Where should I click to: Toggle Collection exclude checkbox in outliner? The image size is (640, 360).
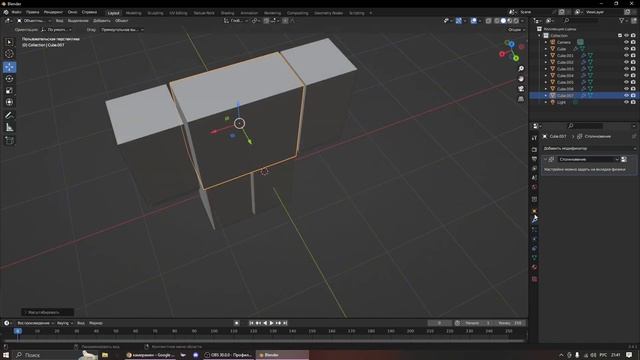tap(620, 36)
